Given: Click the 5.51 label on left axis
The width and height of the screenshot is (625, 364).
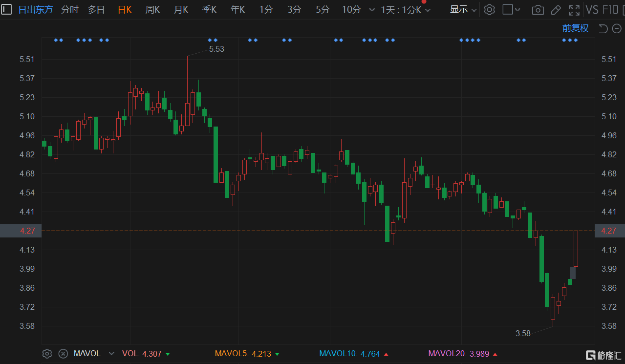Looking at the screenshot, I should coord(27,59).
